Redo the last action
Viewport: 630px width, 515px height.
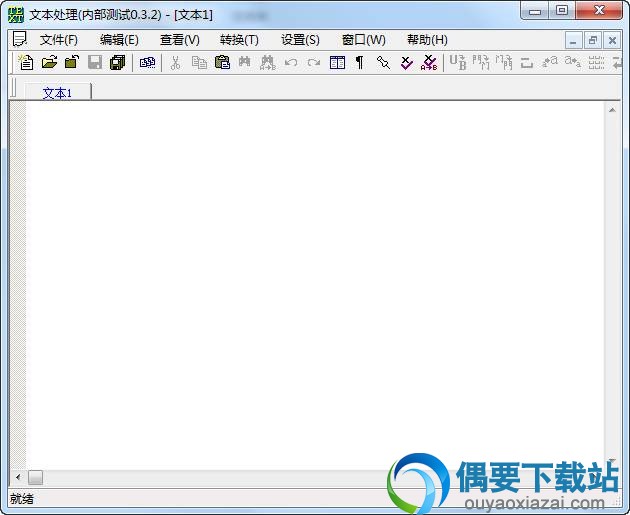pos(314,63)
